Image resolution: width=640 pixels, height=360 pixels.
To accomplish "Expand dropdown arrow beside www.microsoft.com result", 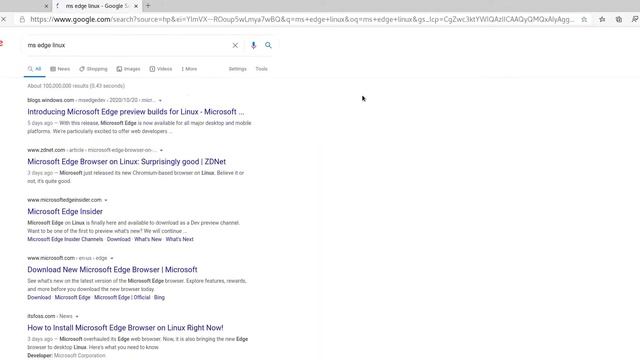I will pos(111,258).
